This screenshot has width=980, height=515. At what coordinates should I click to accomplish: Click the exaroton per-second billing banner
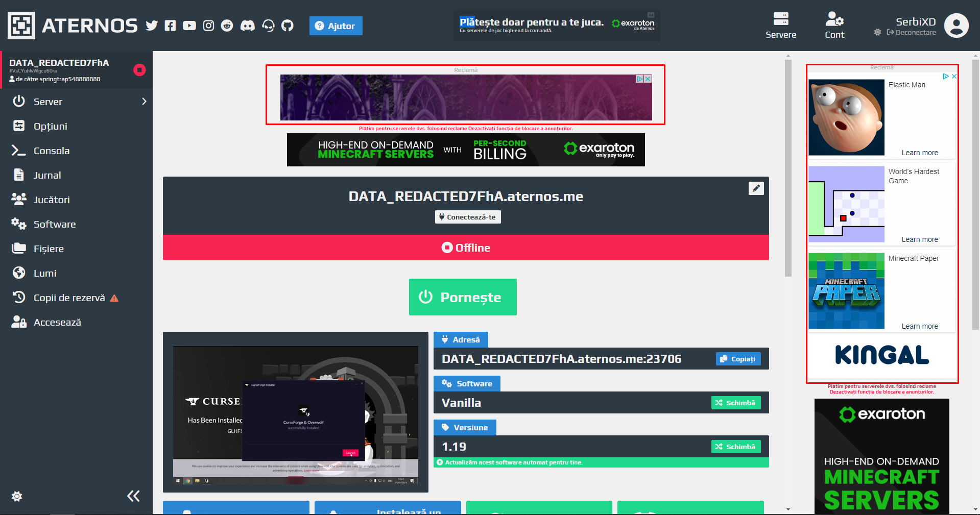point(466,150)
